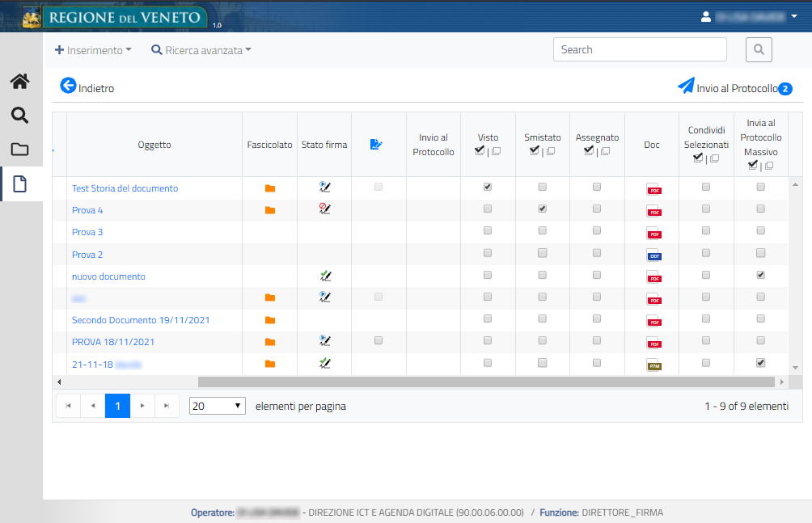The height and width of the screenshot is (523, 812).
Task: Check Condividi Selezionati for Prova 2
Action: click(706, 253)
